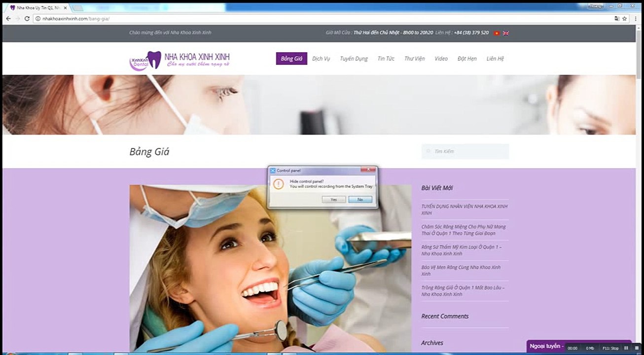Pause recording via the recorder pause icon

(x=626, y=348)
